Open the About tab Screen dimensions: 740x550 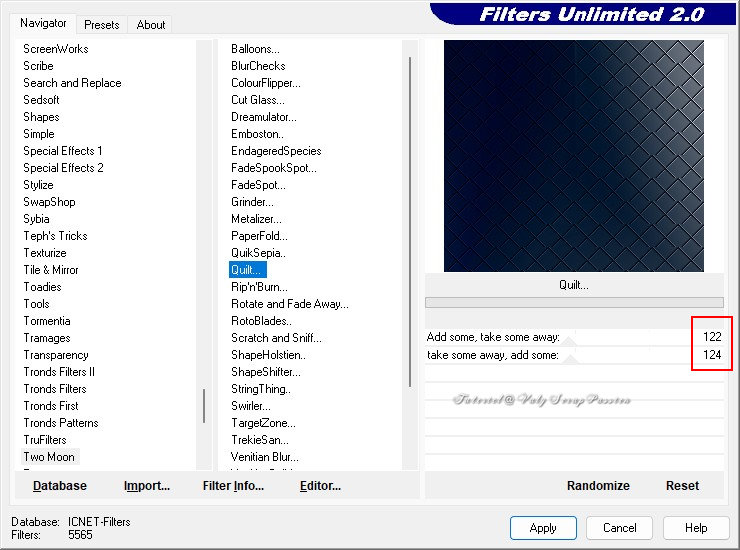151,25
